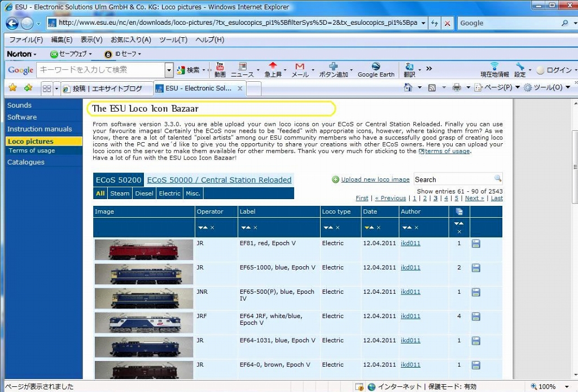This screenshot has width=578, height=392.
Task: Clear the Label column sort X
Action: [256, 228]
